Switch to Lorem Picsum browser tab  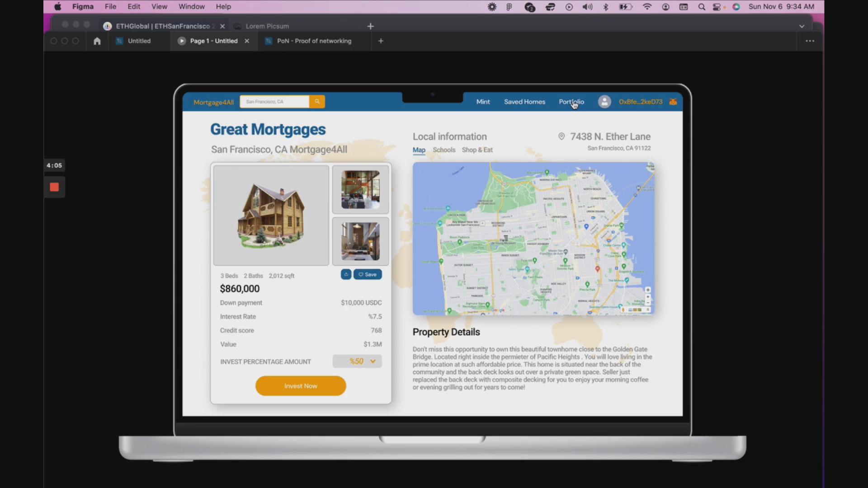(x=267, y=26)
